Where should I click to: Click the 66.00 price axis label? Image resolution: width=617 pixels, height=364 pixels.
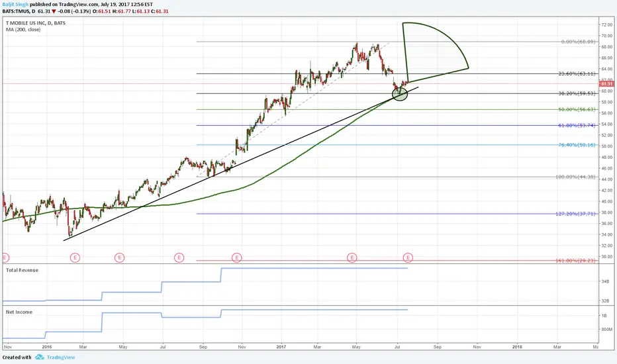[607, 58]
